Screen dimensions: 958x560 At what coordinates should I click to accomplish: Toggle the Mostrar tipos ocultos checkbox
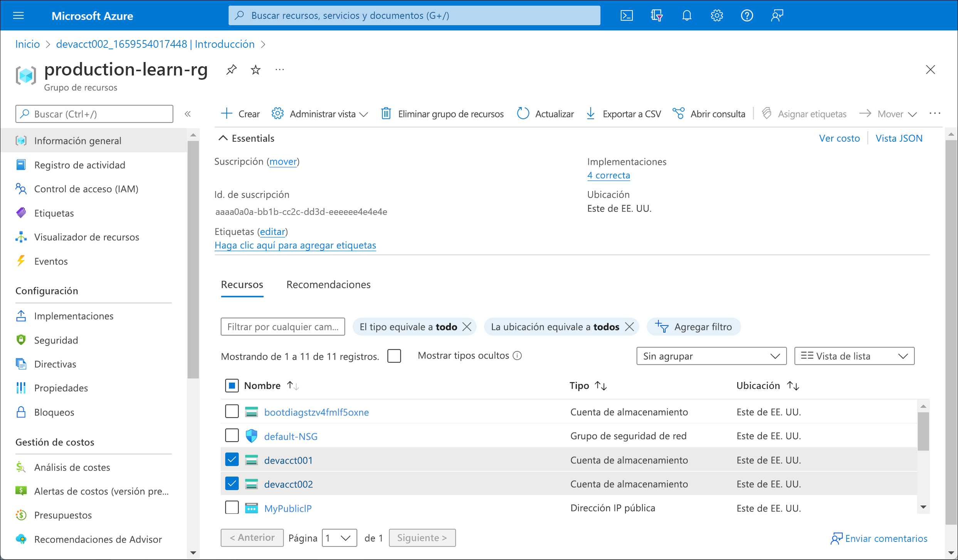click(x=394, y=356)
